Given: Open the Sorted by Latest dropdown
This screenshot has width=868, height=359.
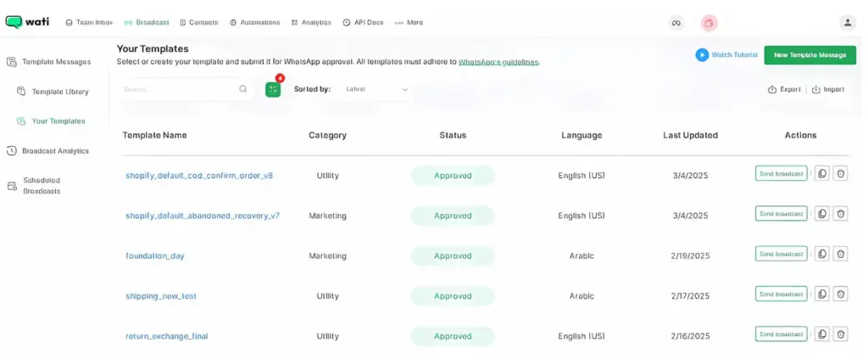Looking at the screenshot, I should [x=377, y=89].
